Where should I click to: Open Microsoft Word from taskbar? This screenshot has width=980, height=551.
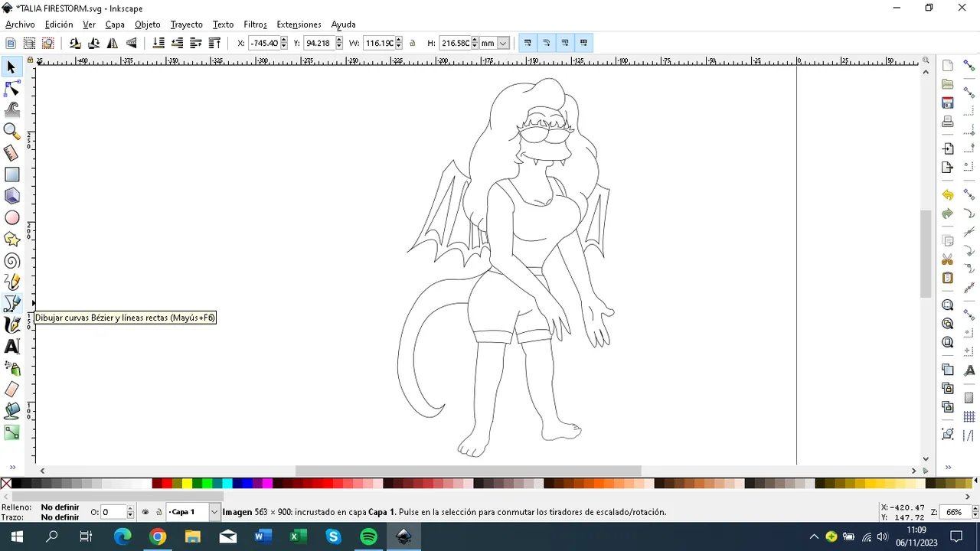point(263,536)
